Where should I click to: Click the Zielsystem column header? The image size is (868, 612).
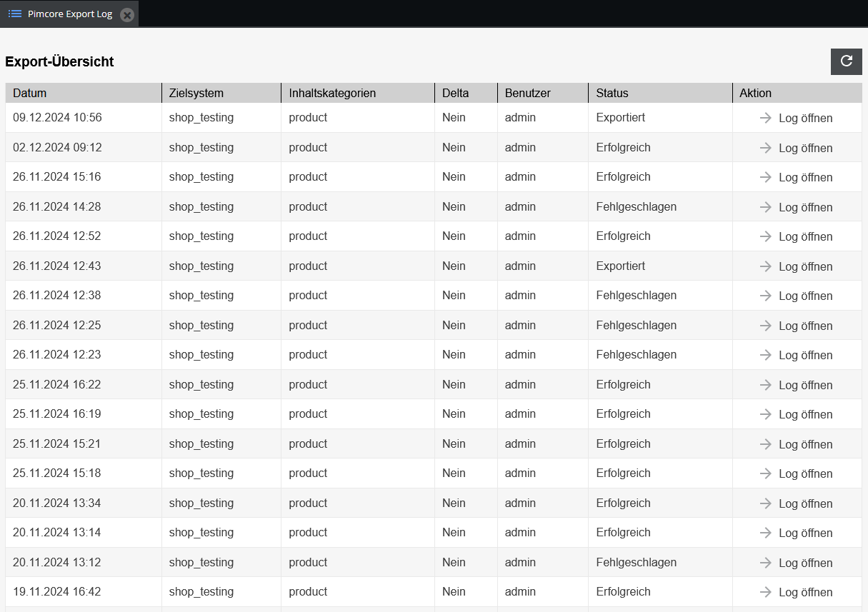pyautogui.click(x=221, y=93)
